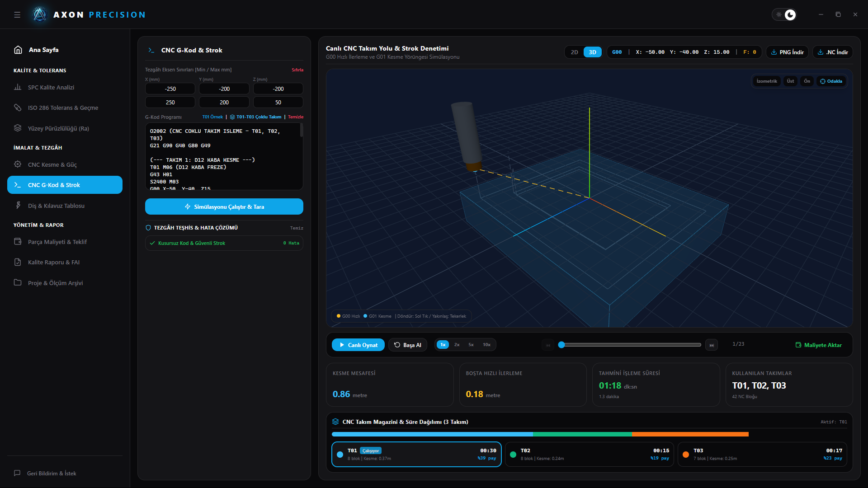Click Başa Al to restart
This screenshot has height=488, width=868.
(408, 345)
